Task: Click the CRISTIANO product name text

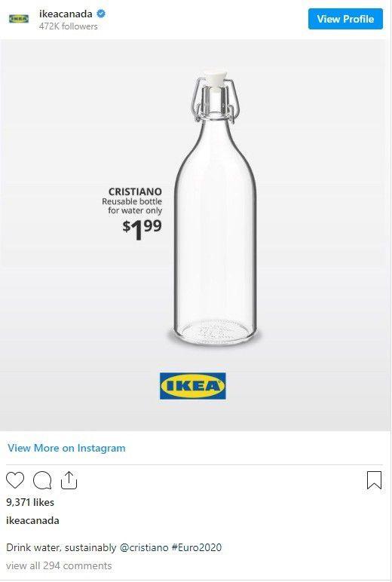Action: click(135, 191)
